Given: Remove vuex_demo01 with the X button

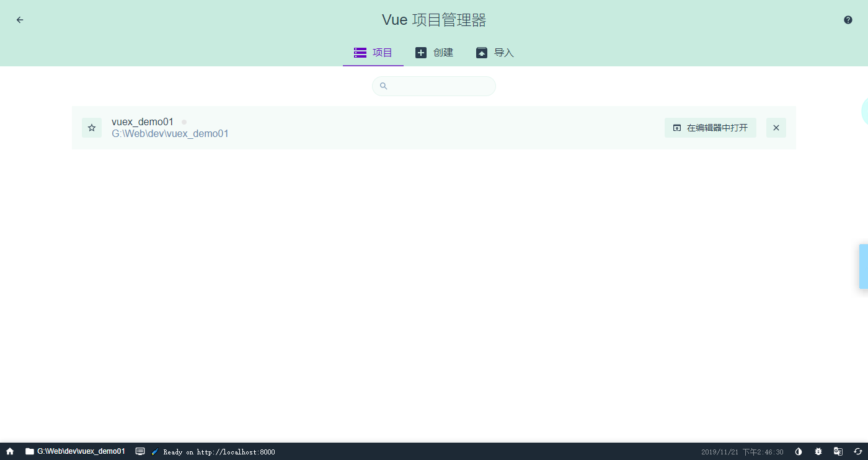Looking at the screenshot, I should coord(776,128).
